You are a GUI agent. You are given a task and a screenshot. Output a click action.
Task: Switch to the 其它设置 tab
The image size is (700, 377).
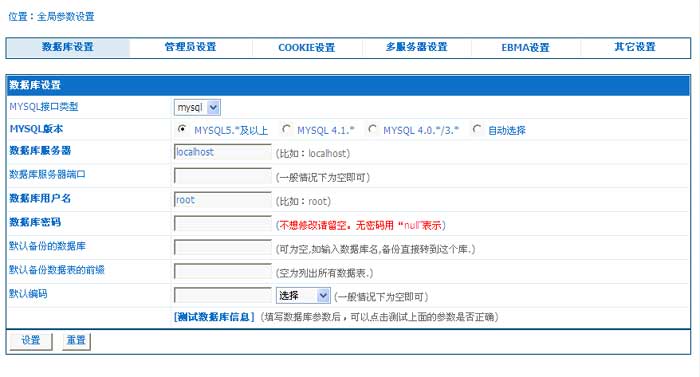click(x=635, y=47)
